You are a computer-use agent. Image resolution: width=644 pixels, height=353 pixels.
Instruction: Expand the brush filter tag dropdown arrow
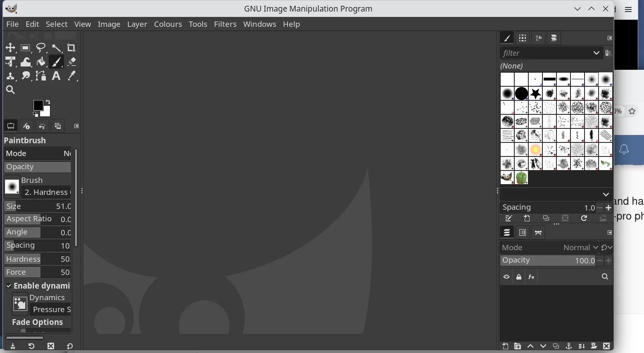tap(596, 53)
